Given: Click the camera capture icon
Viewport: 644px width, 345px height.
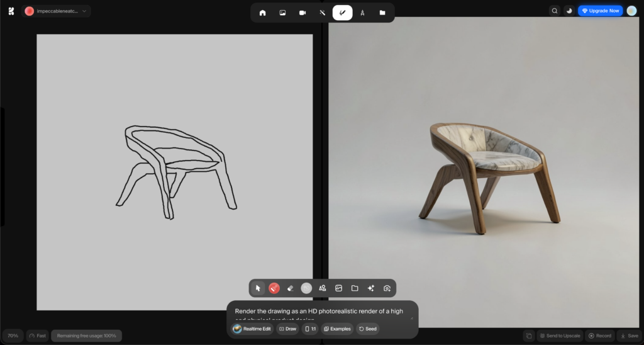Looking at the screenshot, I should click(387, 288).
